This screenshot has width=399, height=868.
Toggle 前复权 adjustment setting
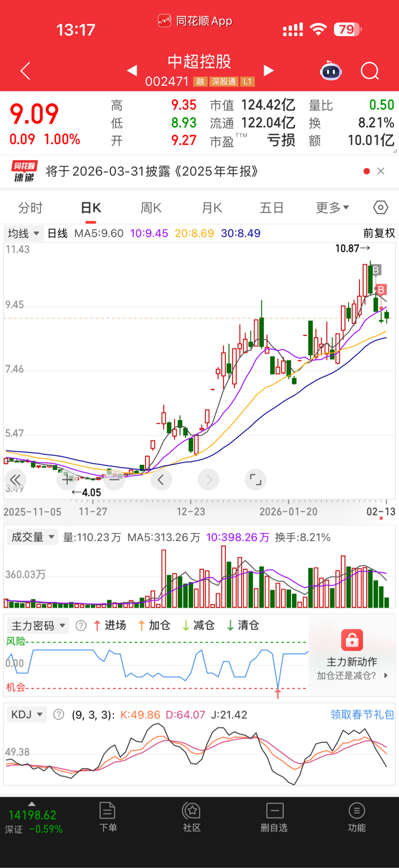[379, 233]
